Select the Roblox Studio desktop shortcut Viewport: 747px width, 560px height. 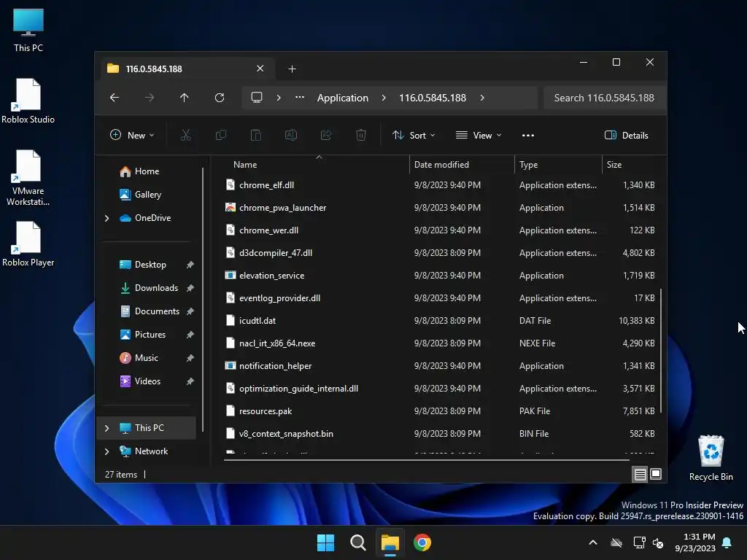[28, 101]
